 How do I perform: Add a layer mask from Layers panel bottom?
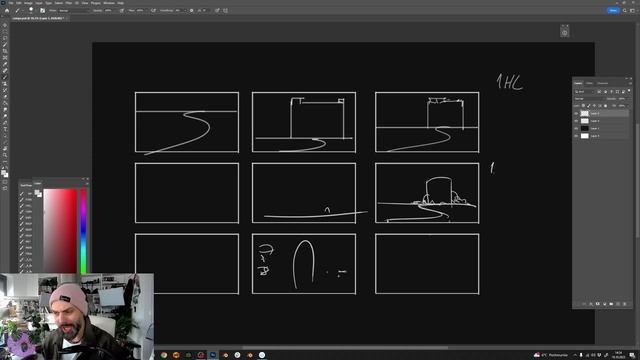[598, 304]
